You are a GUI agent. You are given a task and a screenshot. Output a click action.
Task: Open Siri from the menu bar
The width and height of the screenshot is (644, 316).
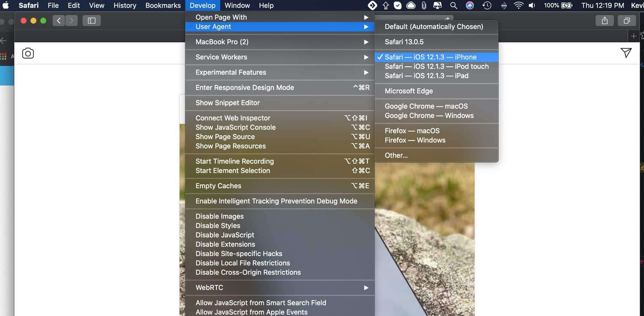pos(470,5)
